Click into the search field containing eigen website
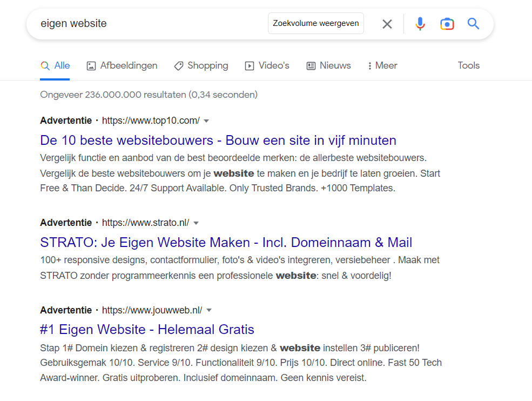 pyautogui.click(x=151, y=24)
